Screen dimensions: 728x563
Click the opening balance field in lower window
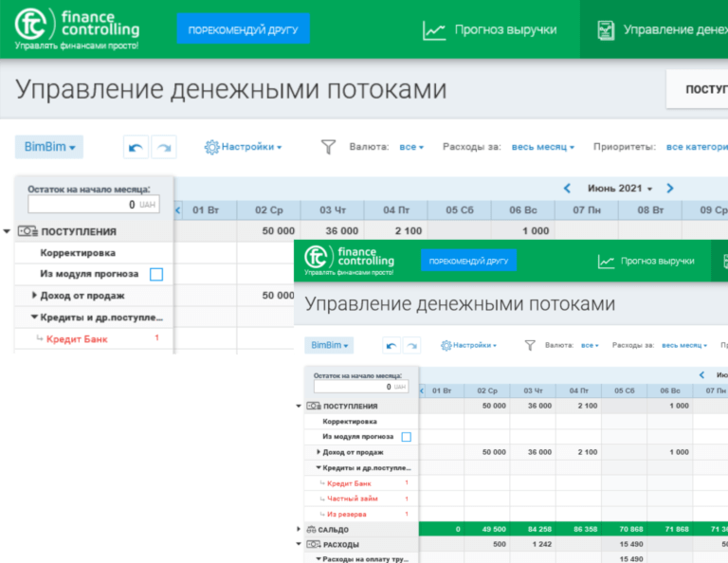click(361, 387)
